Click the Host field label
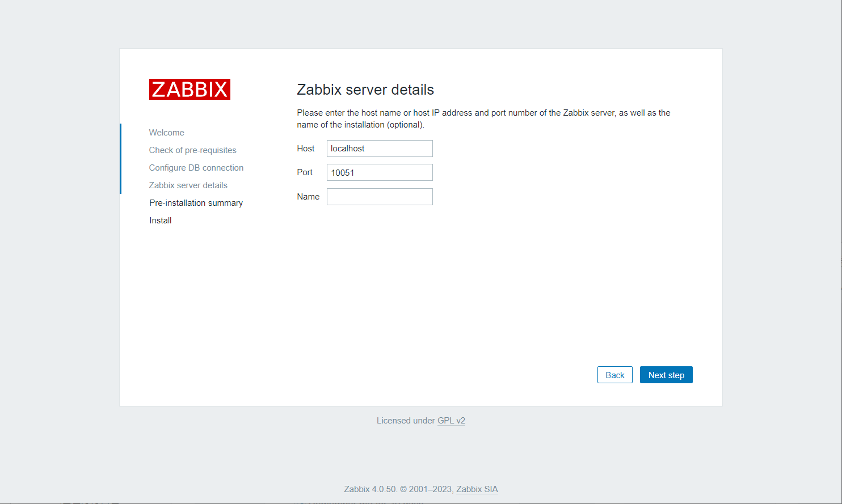The image size is (842, 504). pos(305,149)
